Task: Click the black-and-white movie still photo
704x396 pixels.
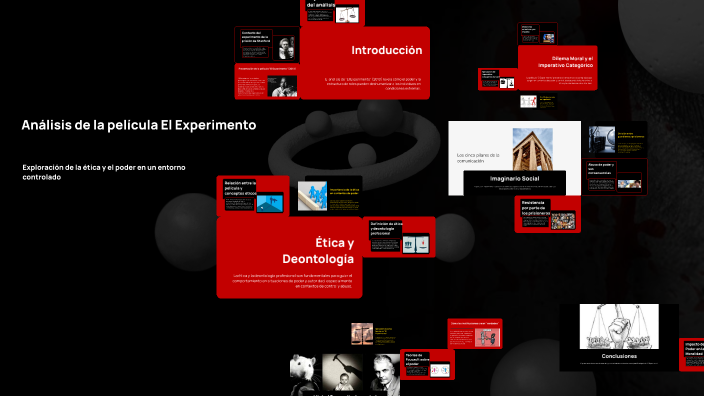Action: [282, 86]
